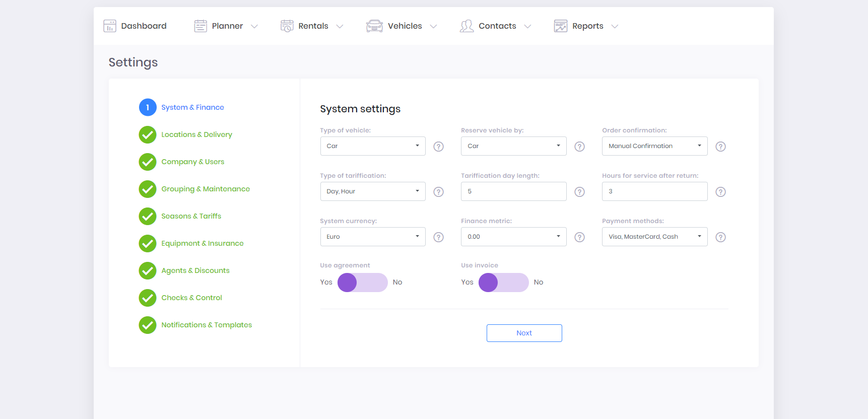Open the Reserve vehicle by dropdown
The image size is (868, 419).
point(514,146)
